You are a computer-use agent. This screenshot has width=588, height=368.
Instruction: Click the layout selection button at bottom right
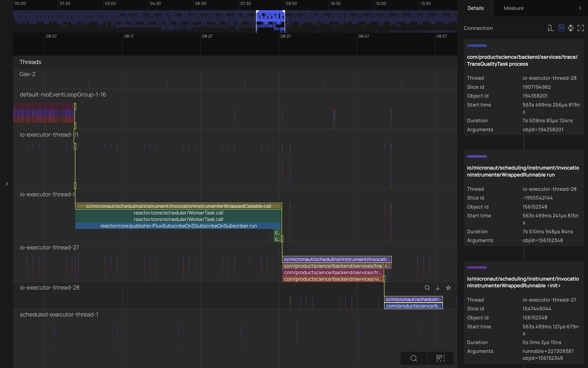coord(440,358)
